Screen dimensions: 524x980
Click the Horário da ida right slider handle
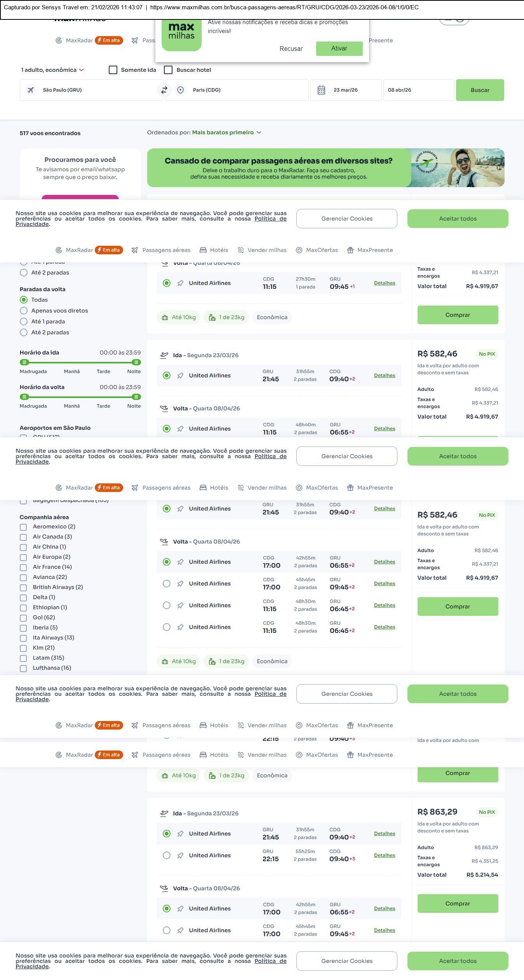pos(136,362)
